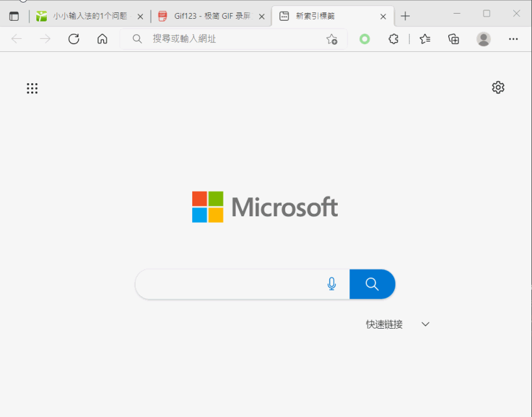
Task: Click the blue search button
Action: 372,284
